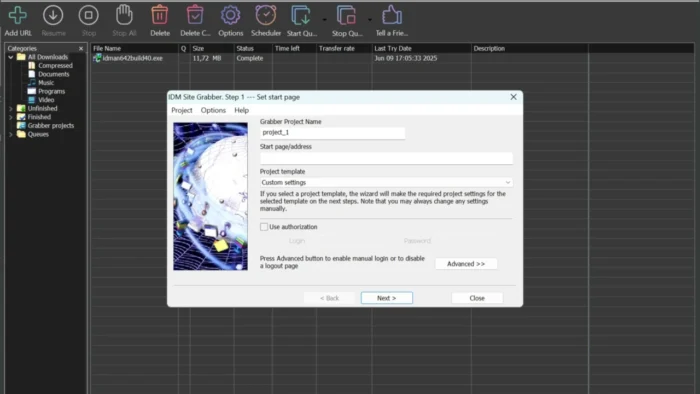Sort by the File Name column header
Viewport: 700px width, 394px height.
134,48
